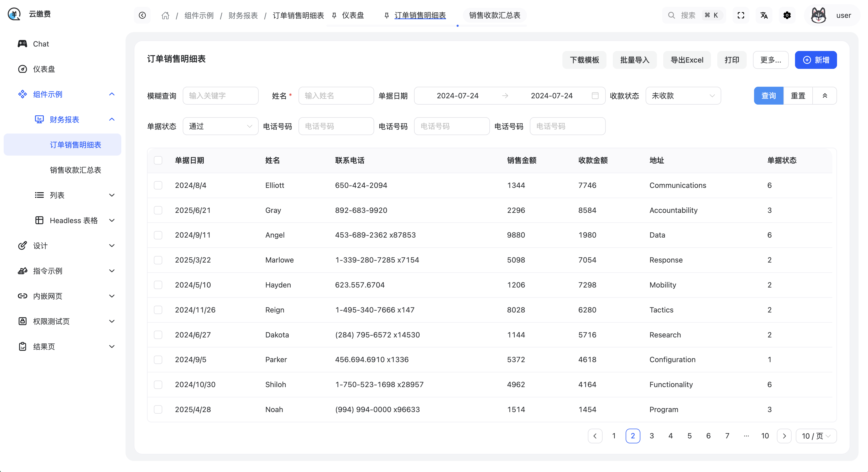Viewport: 868px width, 472px height.
Task: Go to previous page arrow
Action: pos(595,436)
